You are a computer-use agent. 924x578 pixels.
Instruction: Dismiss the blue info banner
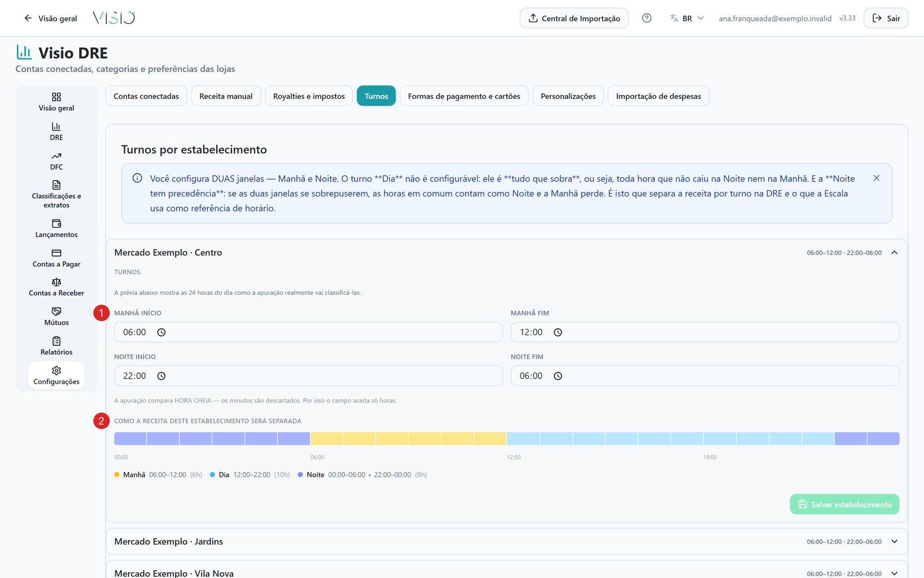[x=876, y=178]
